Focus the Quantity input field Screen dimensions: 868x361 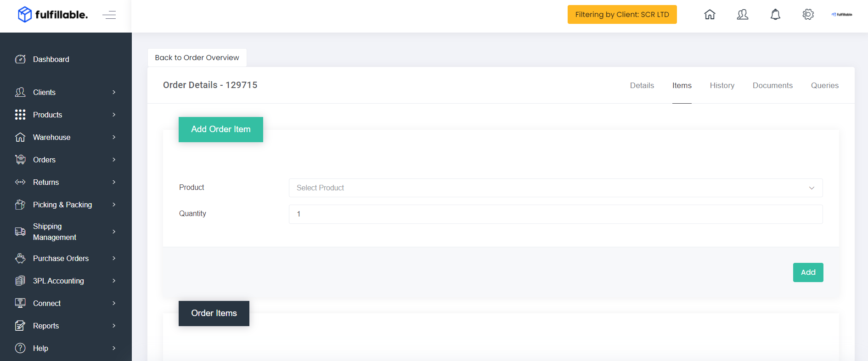pyautogui.click(x=556, y=214)
